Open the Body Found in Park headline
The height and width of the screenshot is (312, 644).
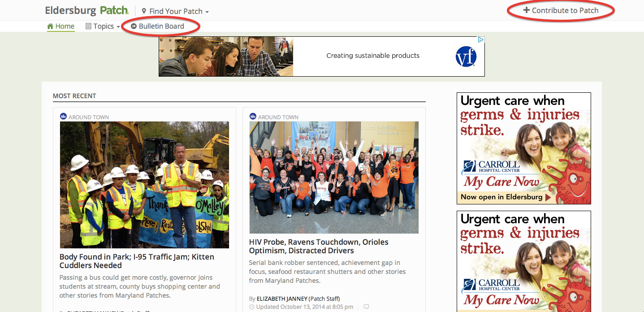pyautogui.click(x=137, y=261)
